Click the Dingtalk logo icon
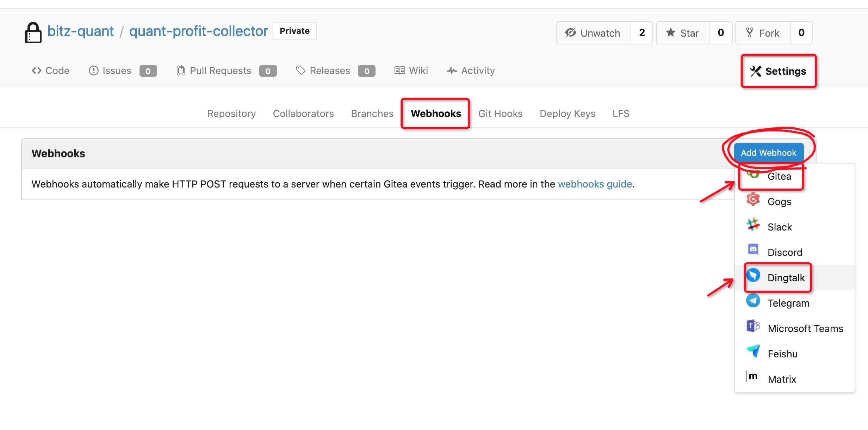868x430 pixels. coord(753,275)
